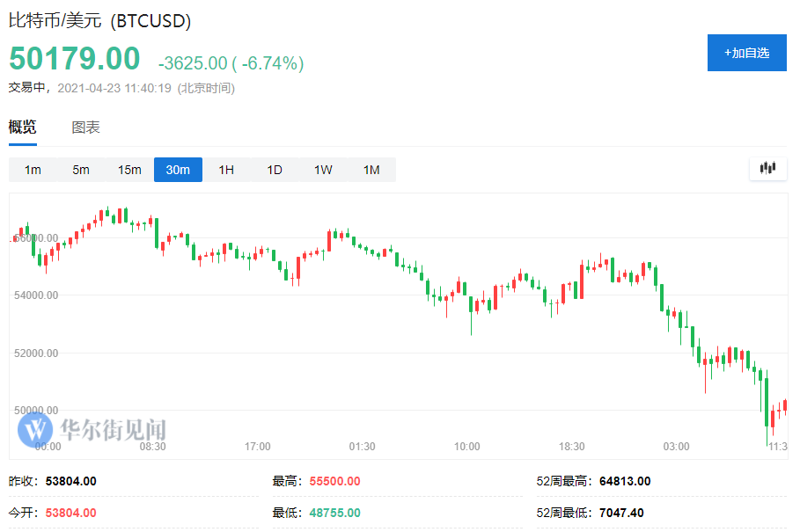Screen dimensions: 800x532
Task: Choose the 1M monthly interval
Action: pos(371,170)
